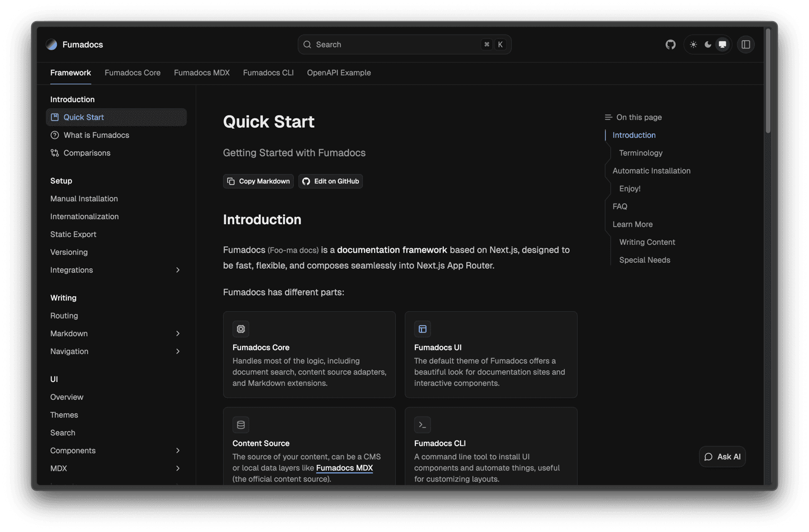Screen dimensions: 809x532
Task: Select system theme monitor icon
Action: pyautogui.click(x=722, y=45)
